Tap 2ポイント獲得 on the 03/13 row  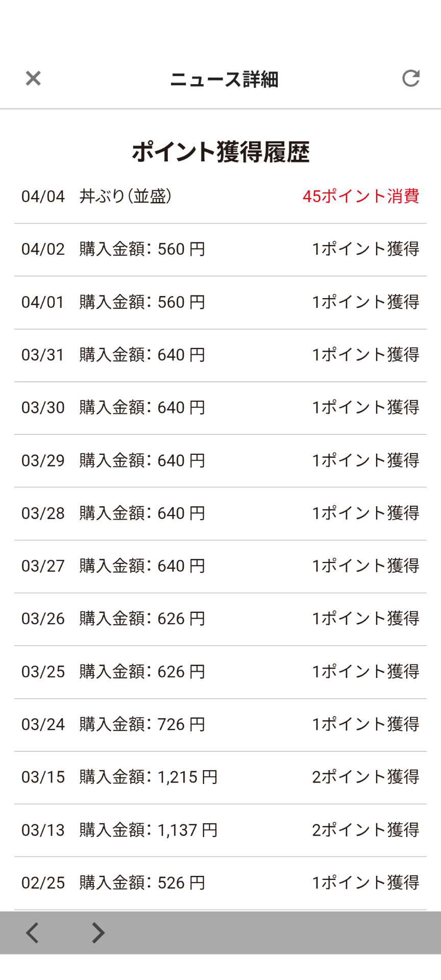[365, 830]
